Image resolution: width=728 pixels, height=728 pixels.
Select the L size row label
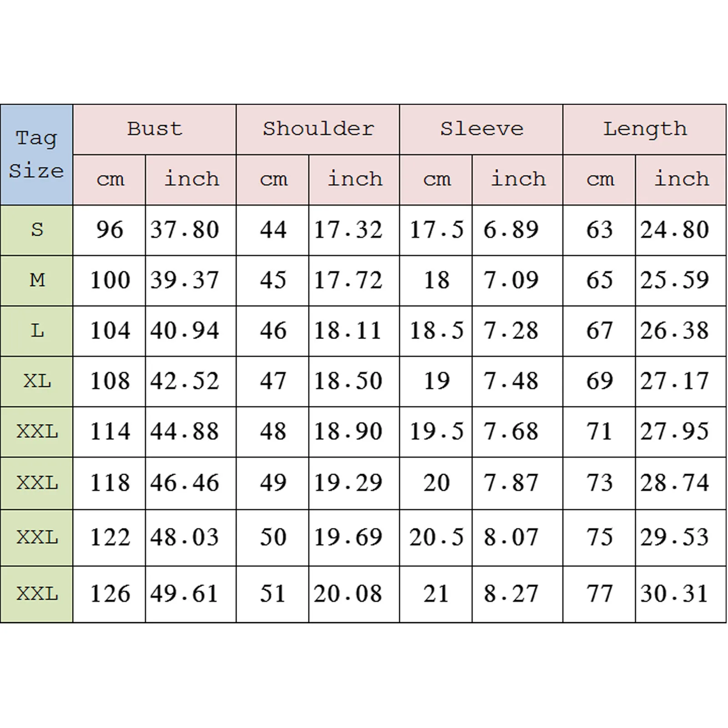tap(37, 331)
